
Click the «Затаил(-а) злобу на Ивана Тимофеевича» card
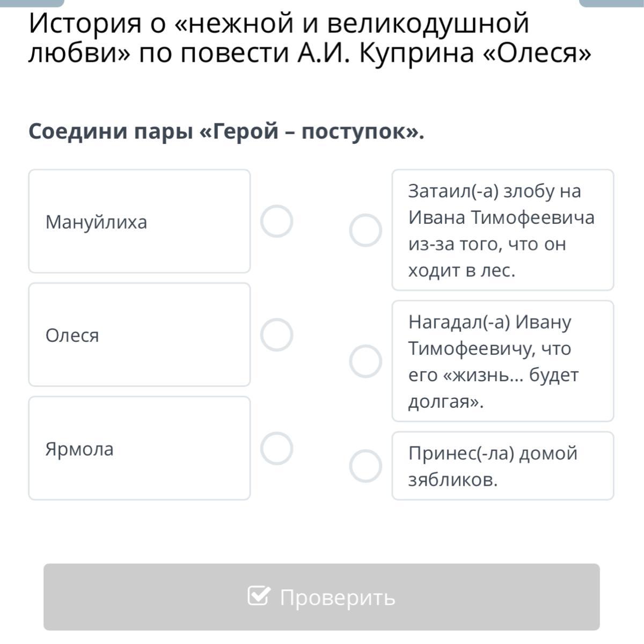(x=503, y=230)
